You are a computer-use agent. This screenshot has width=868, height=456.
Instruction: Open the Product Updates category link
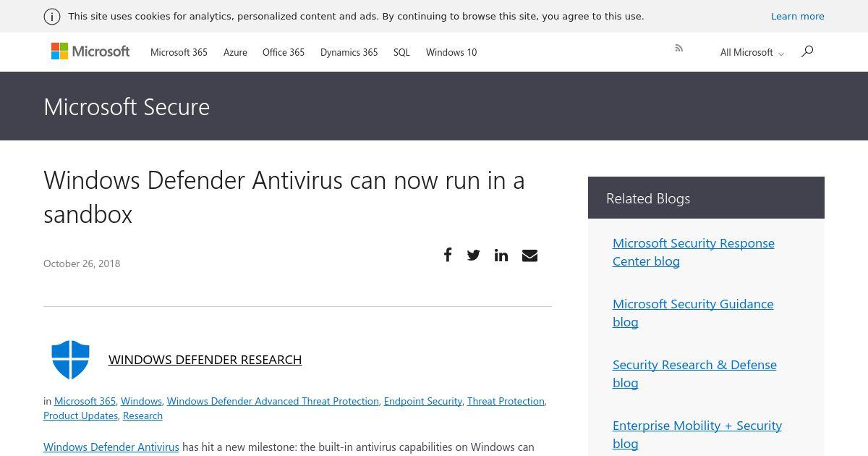(x=80, y=415)
